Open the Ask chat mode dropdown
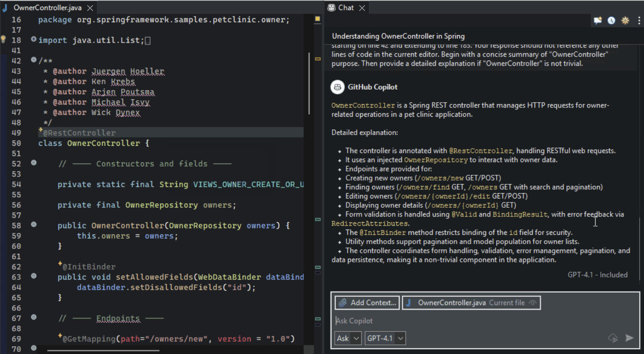This screenshot has height=354, width=644. [348, 338]
